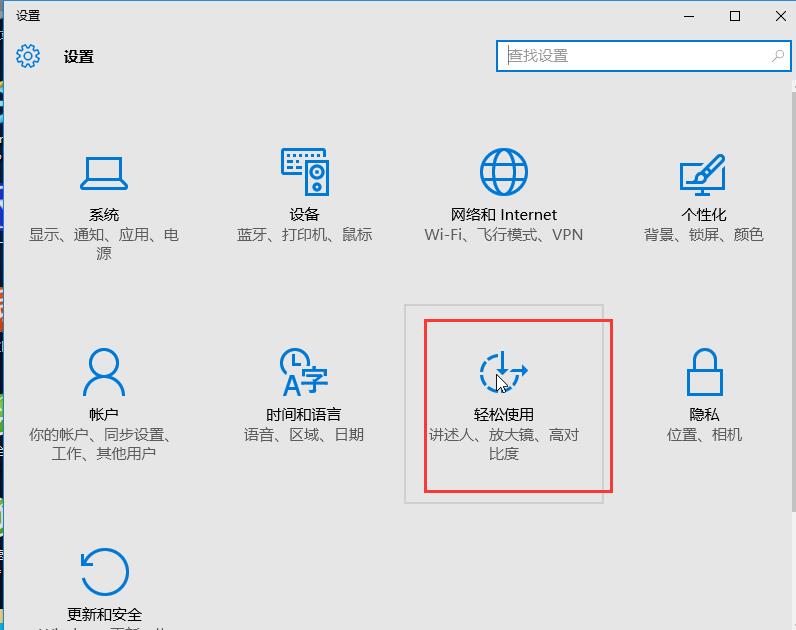The width and height of the screenshot is (796, 630).
Task: Maximize the 设置 window
Action: (x=735, y=16)
